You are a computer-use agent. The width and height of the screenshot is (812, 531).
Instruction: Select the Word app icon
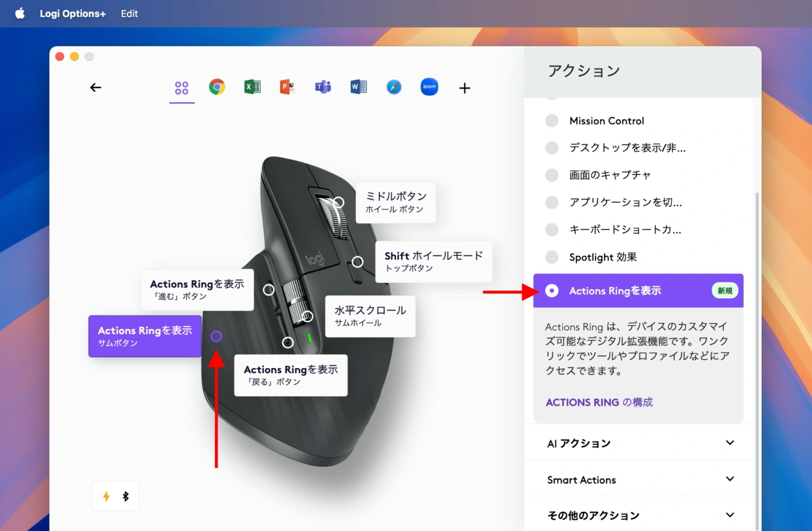coord(358,87)
